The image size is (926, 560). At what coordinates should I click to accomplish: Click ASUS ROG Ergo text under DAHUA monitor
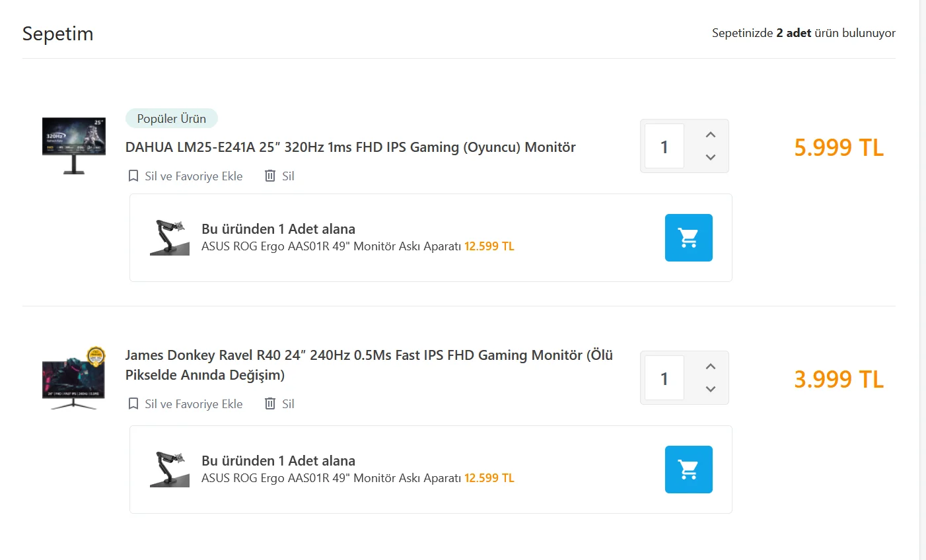pos(331,246)
